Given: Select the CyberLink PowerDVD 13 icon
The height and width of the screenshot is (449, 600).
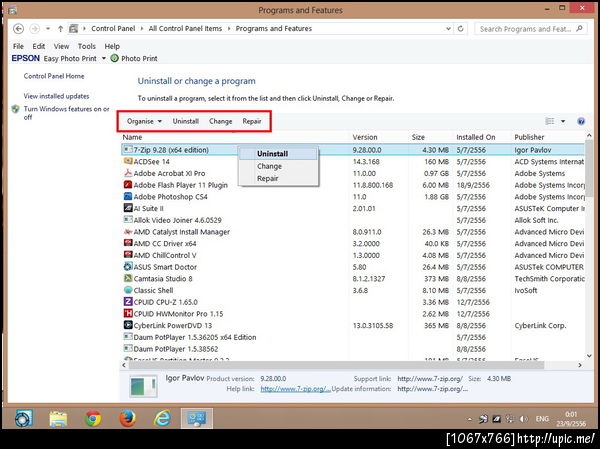Looking at the screenshot, I should click(x=128, y=325).
